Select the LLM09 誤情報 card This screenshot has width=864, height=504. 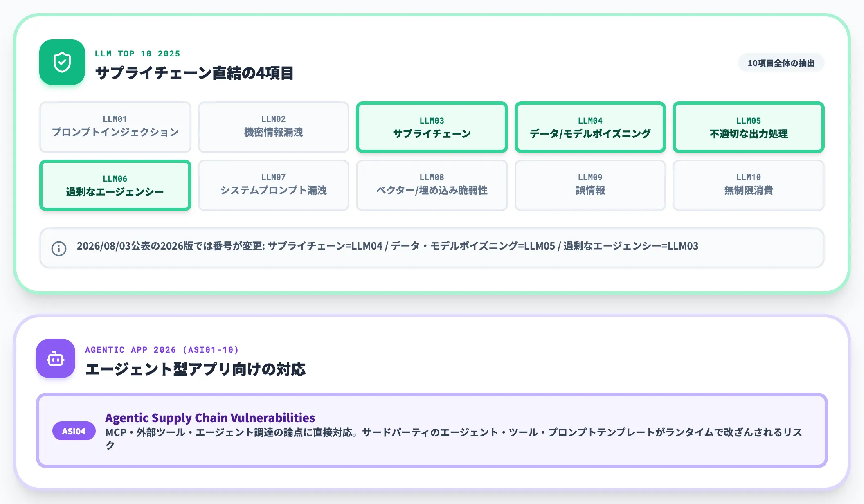(590, 185)
